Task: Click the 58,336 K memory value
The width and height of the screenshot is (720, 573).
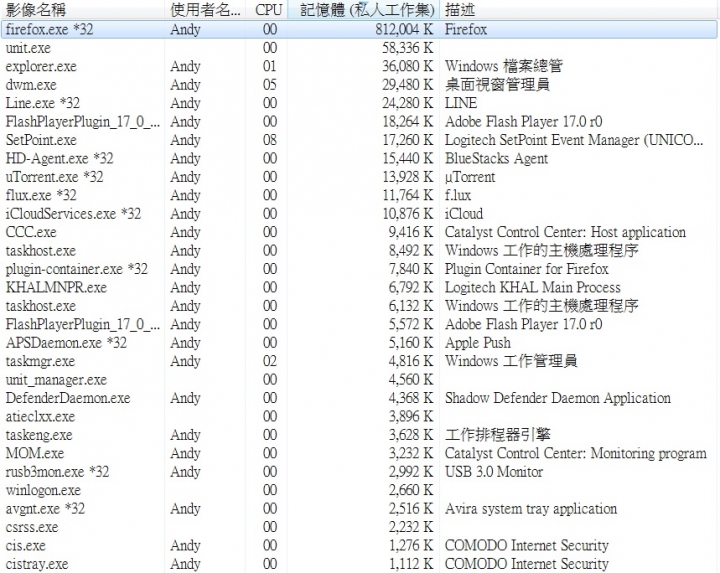Action: (407, 48)
